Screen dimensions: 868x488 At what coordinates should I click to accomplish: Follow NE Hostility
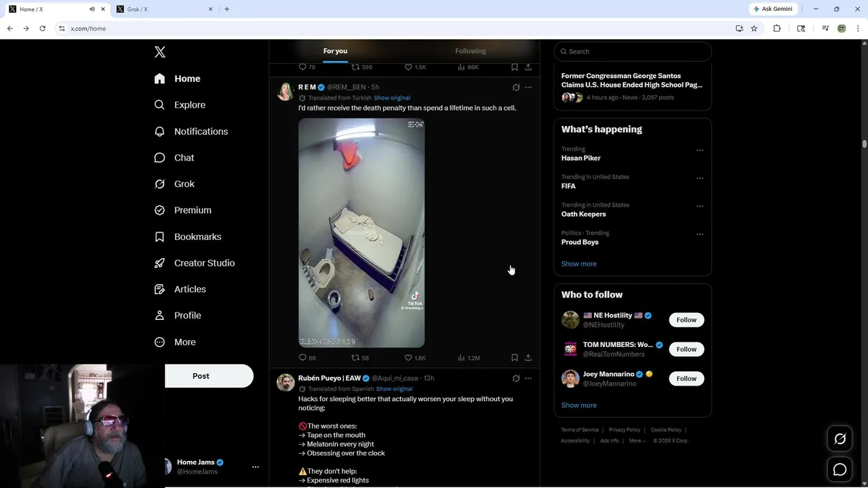click(686, 320)
